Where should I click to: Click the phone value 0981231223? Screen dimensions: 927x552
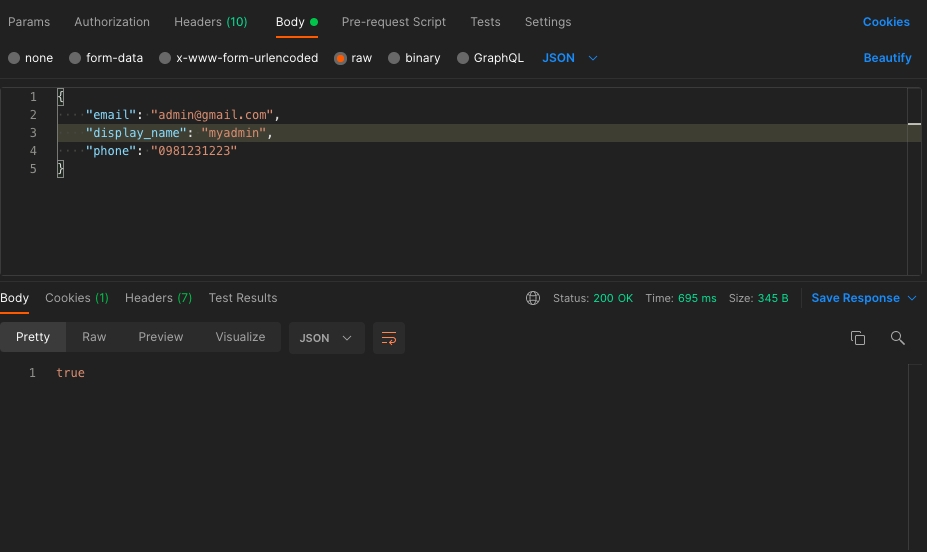[x=194, y=151]
